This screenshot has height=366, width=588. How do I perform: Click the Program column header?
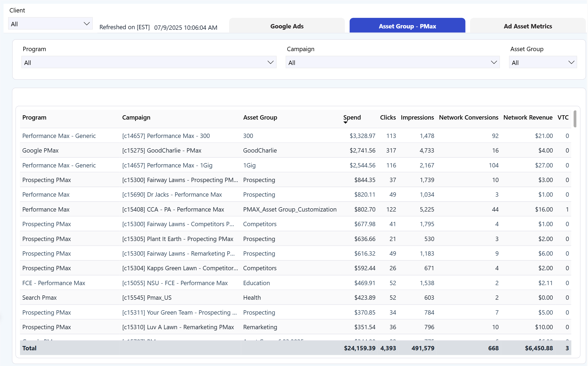coord(34,117)
